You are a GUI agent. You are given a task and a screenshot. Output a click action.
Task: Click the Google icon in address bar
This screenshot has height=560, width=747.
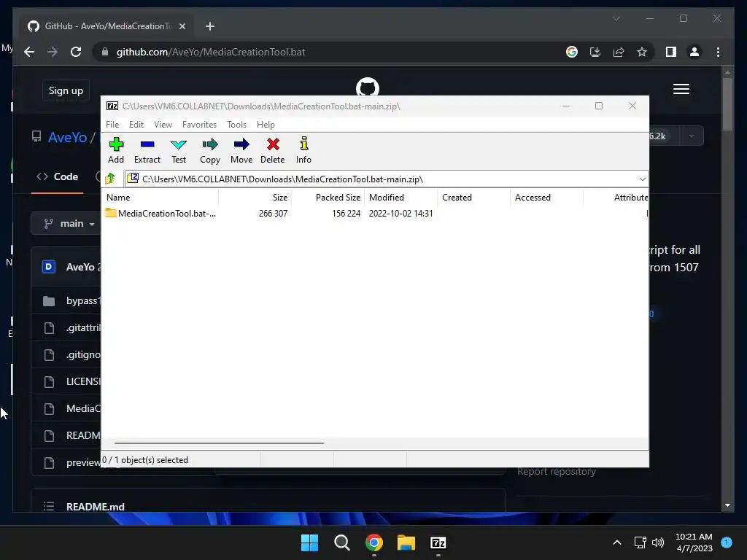click(572, 52)
